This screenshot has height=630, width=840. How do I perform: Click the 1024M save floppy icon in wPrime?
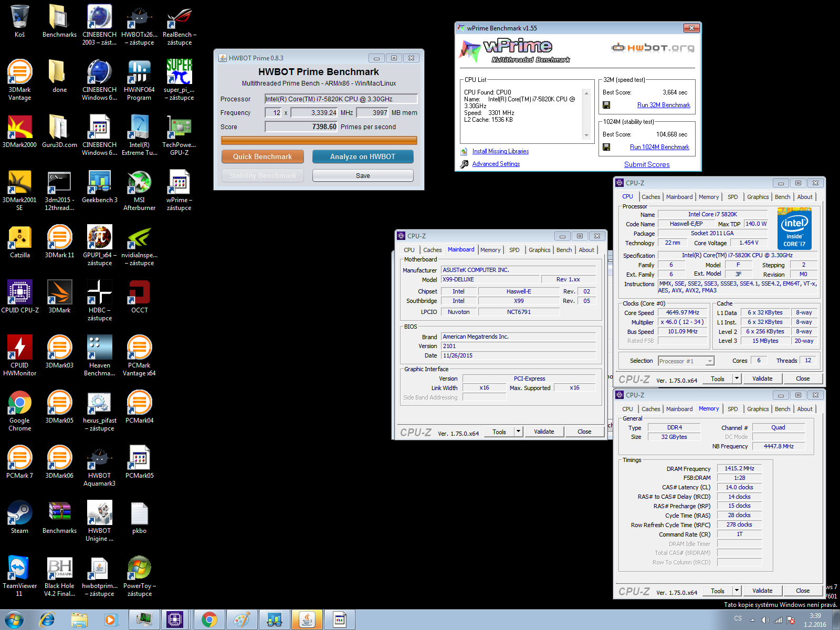606,147
